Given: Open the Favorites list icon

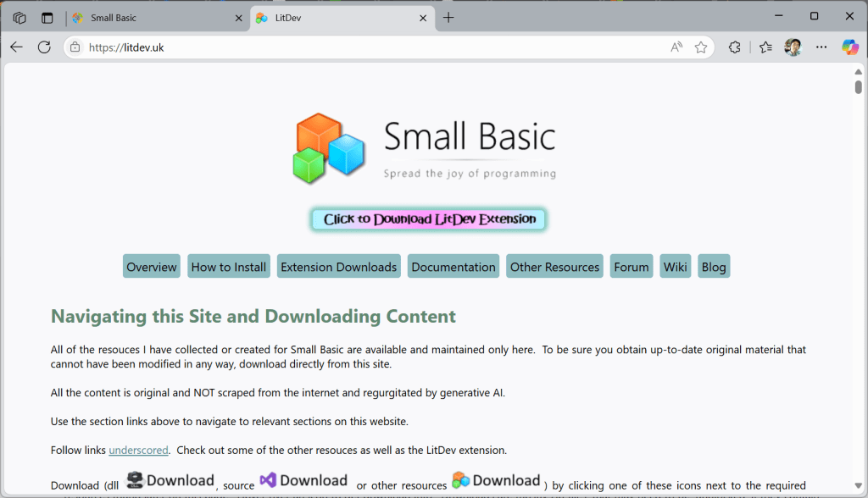Looking at the screenshot, I should (x=765, y=47).
